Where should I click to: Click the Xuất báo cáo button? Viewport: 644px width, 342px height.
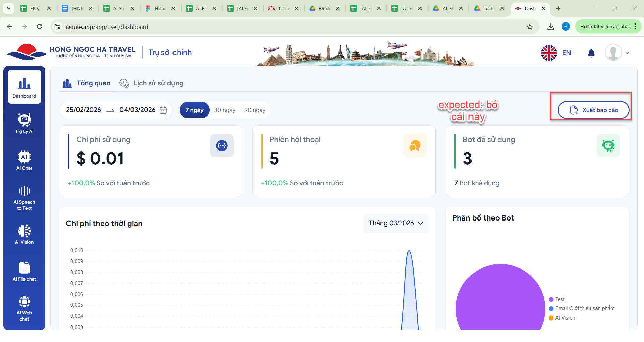(593, 110)
